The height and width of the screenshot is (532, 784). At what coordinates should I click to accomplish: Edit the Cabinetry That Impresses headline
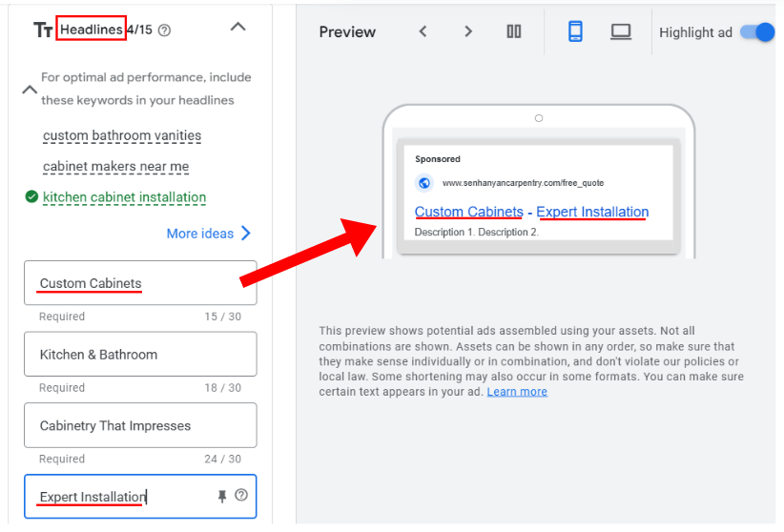tap(139, 425)
